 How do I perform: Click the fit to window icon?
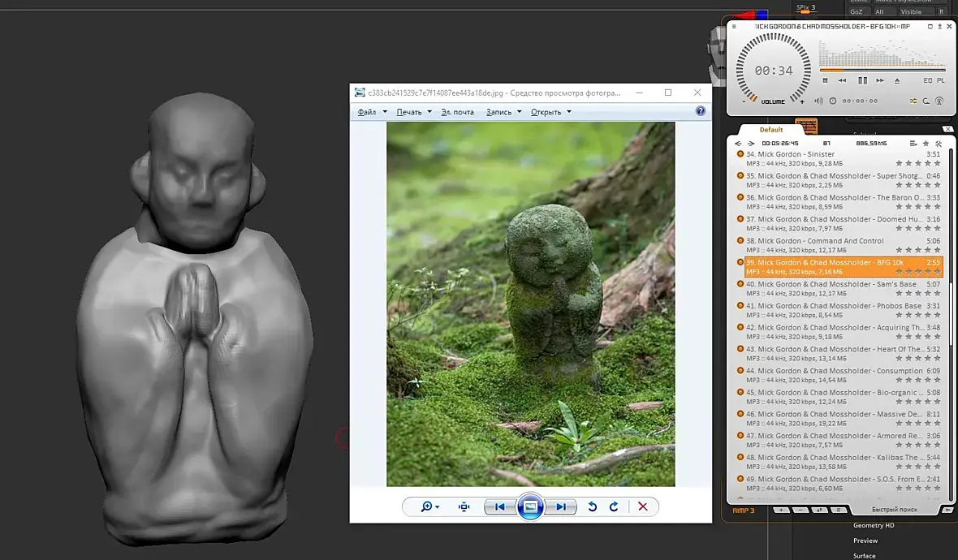pyautogui.click(x=464, y=507)
